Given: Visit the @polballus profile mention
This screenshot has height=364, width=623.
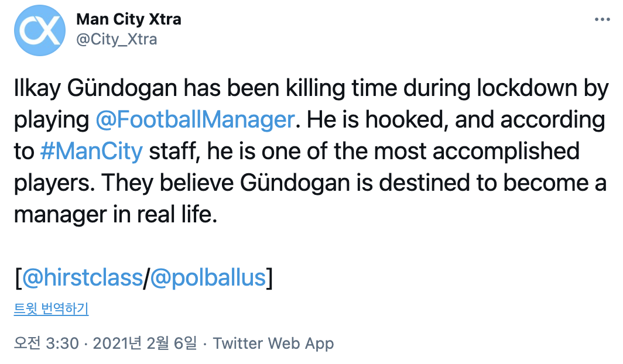Looking at the screenshot, I should [208, 277].
